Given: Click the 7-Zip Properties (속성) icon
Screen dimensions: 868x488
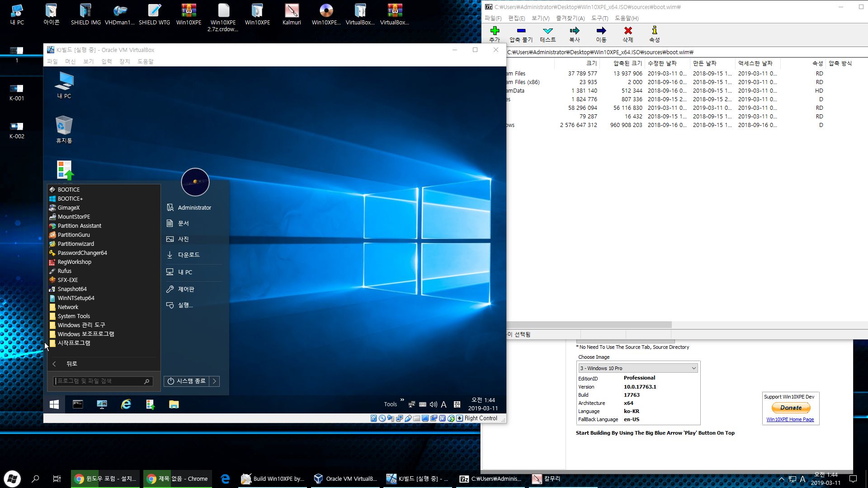Looking at the screenshot, I should (654, 31).
